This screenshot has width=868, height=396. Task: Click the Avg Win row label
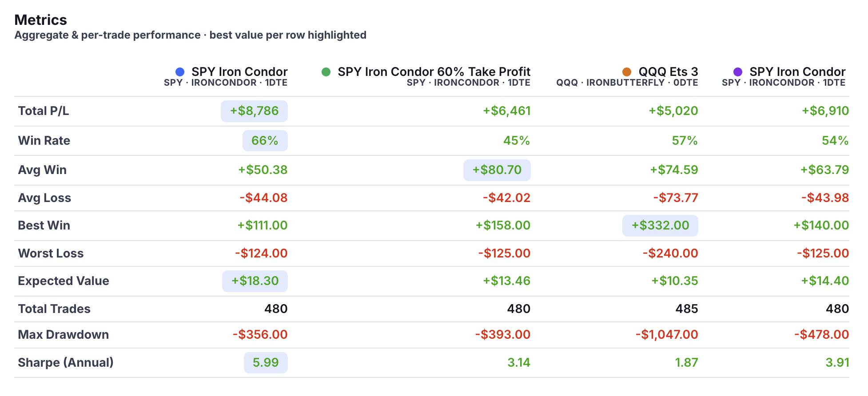42,170
